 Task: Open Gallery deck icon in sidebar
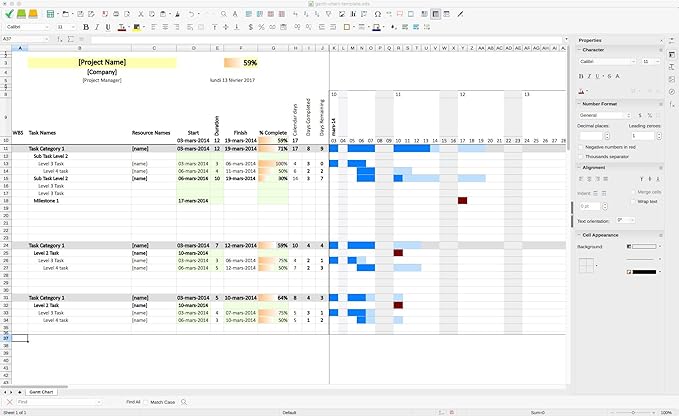click(x=672, y=79)
